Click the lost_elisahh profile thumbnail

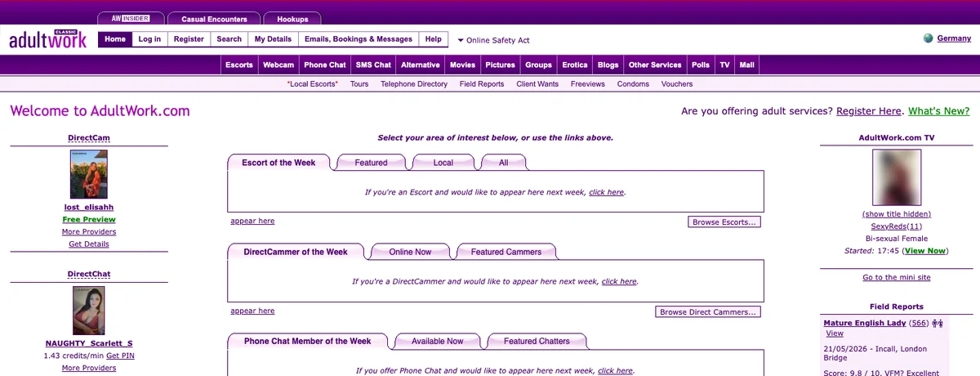[89, 175]
